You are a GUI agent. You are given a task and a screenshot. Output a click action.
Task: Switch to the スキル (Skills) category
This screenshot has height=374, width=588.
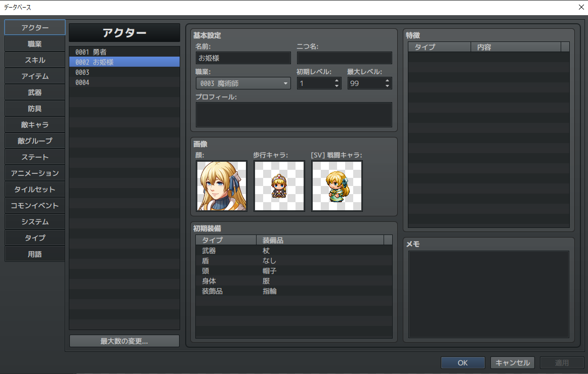[34, 60]
